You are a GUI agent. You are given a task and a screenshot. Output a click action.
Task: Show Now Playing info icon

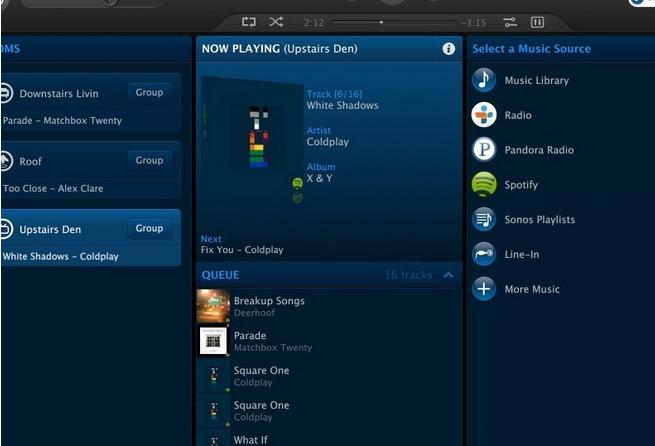click(x=449, y=48)
